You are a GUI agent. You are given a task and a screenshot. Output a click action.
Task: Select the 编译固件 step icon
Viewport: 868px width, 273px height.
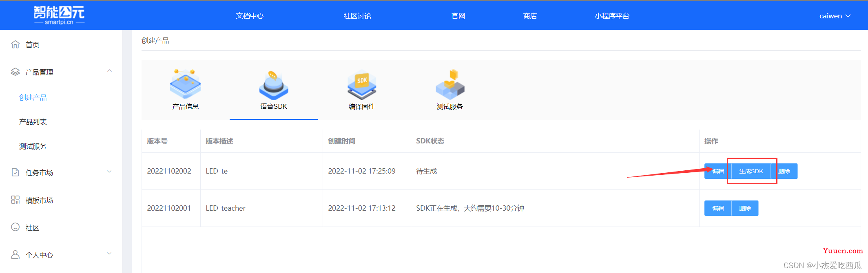(x=362, y=85)
